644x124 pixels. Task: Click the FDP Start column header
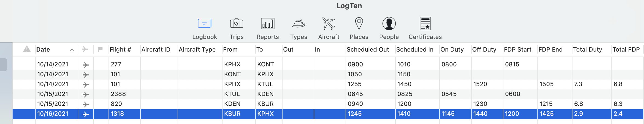coord(517,50)
